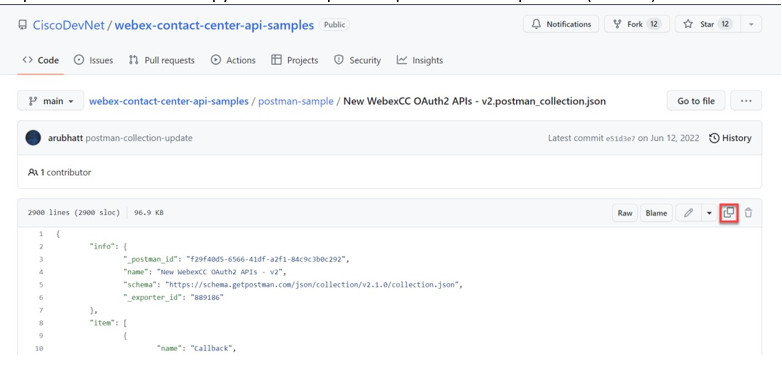This screenshot has width=782, height=388.
Task: Open the CiscoDevNet organization link
Action: point(68,25)
